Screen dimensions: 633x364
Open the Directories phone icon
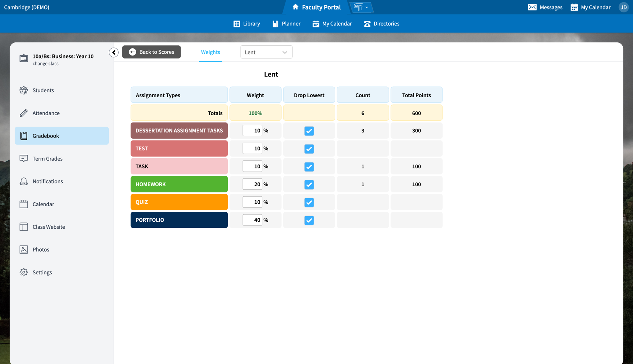pos(367,23)
